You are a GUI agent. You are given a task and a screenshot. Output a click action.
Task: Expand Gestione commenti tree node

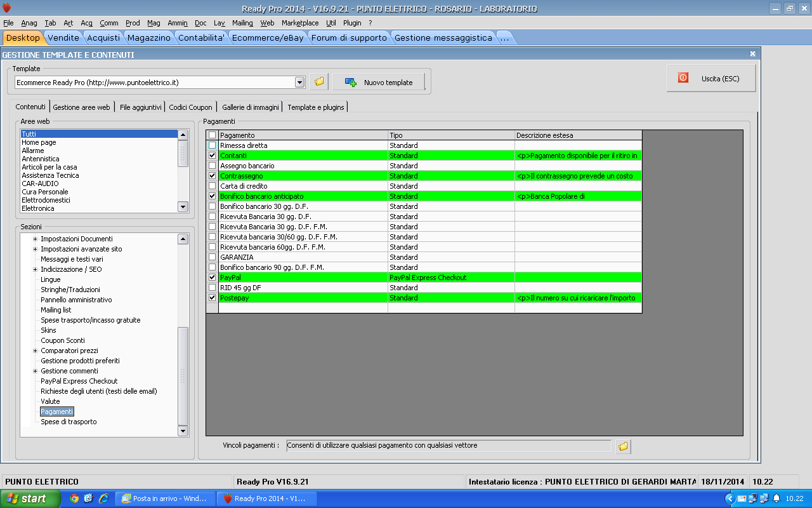[x=36, y=371]
